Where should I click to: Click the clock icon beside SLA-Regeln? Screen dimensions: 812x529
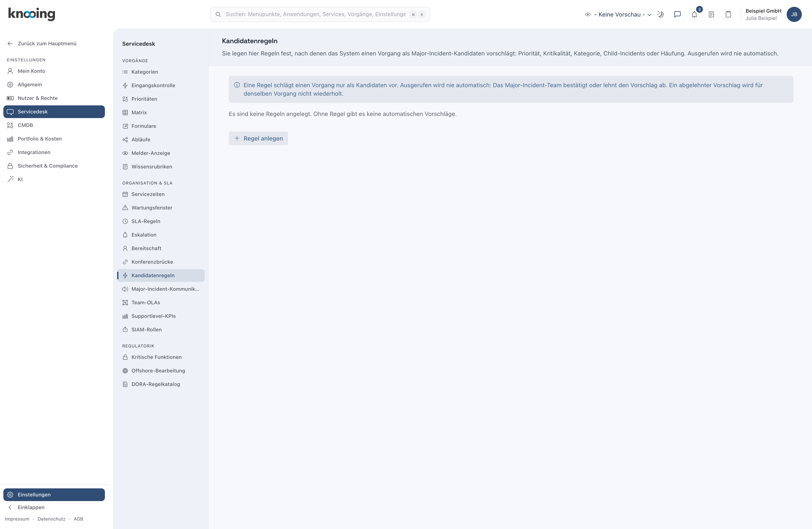125,221
